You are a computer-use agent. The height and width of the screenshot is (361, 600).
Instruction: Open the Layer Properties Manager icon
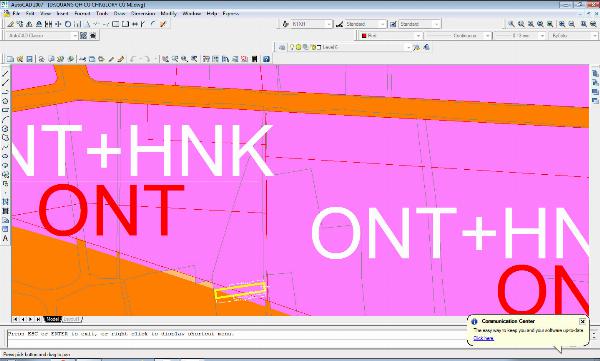click(x=282, y=47)
